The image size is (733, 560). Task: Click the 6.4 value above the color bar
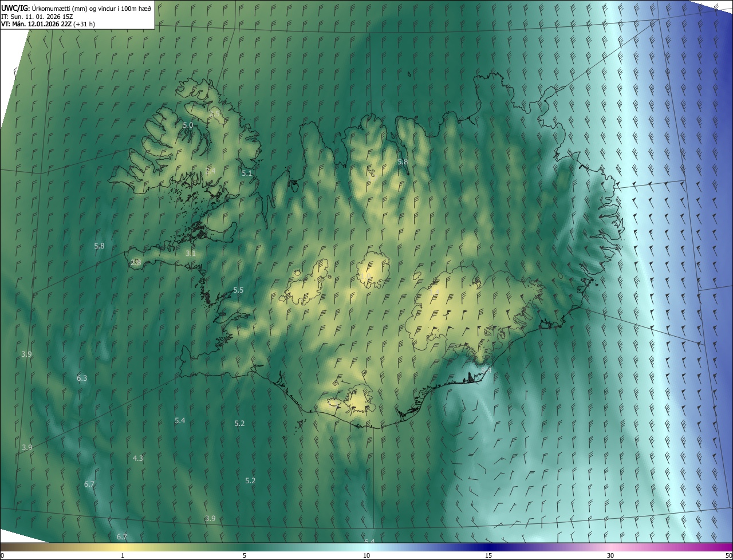(369, 541)
